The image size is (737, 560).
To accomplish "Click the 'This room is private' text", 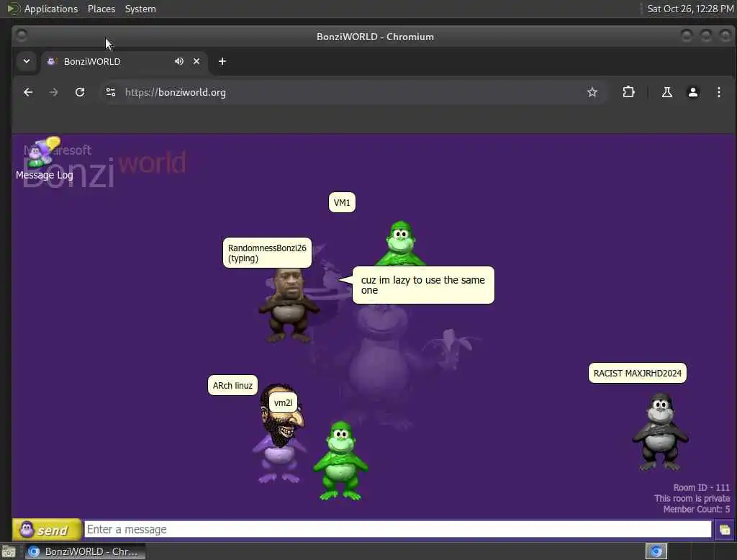I will pyautogui.click(x=692, y=498).
